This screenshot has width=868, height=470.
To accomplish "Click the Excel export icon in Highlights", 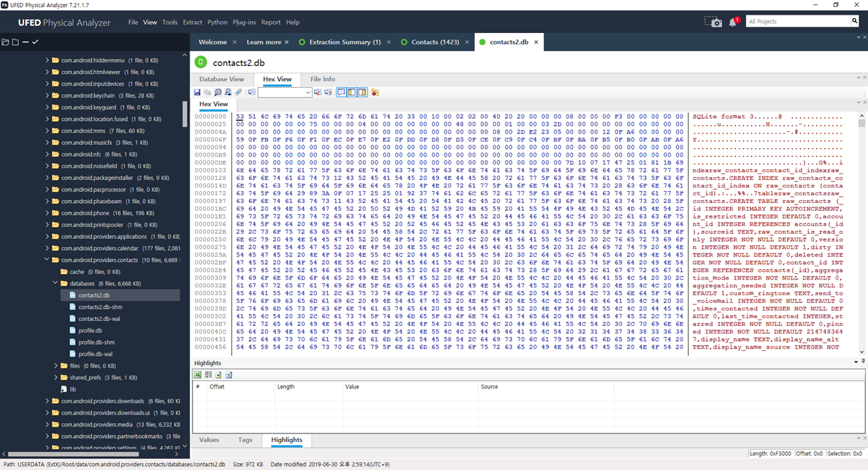I will pos(198,375).
